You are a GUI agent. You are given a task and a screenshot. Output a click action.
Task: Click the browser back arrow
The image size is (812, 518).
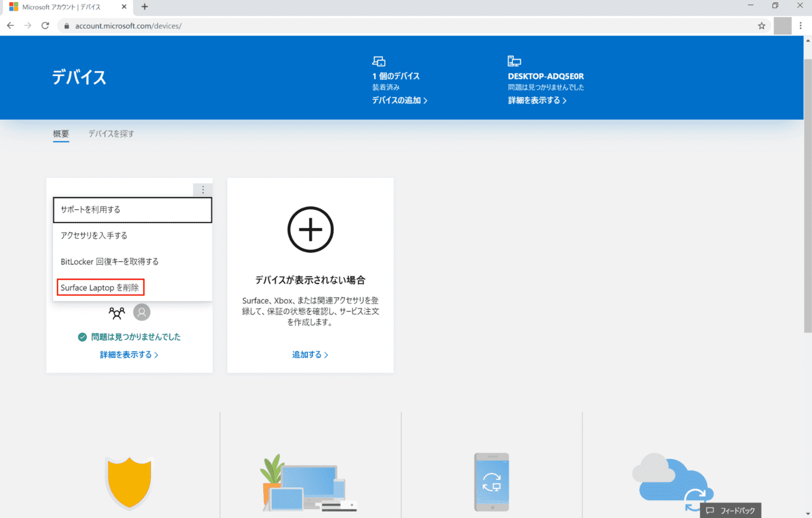click(11, 26)
